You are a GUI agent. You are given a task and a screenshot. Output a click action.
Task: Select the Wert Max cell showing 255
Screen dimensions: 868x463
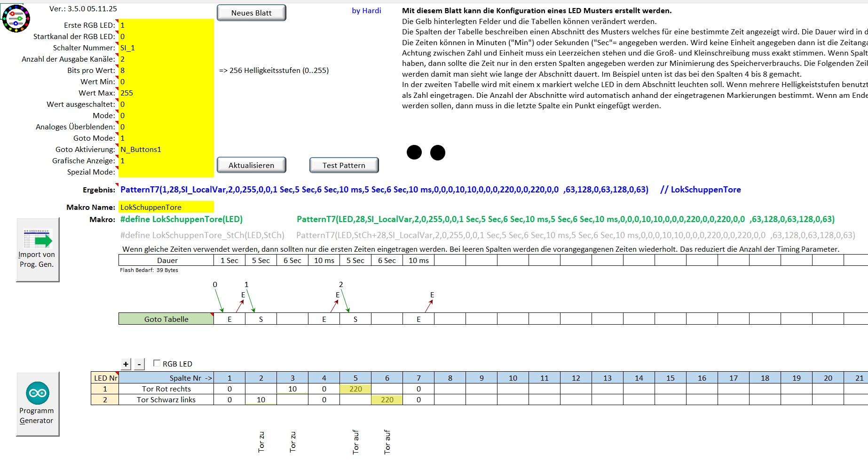click(x=166, y=93)
